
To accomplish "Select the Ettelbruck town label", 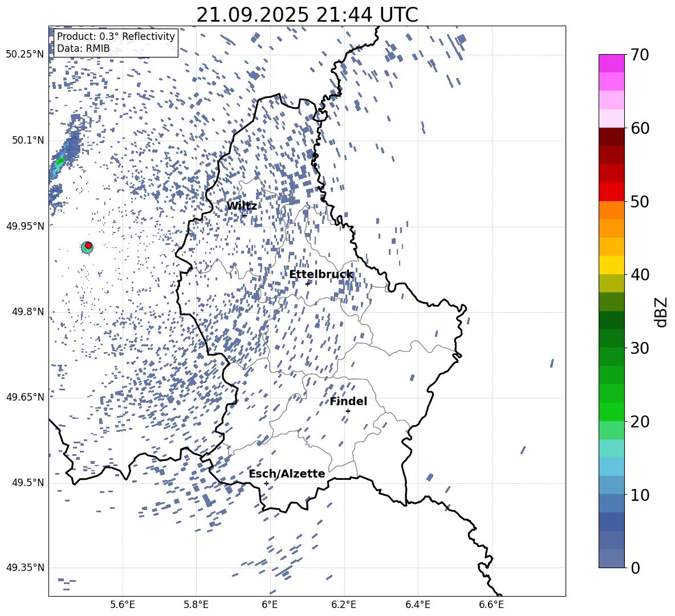I will click(321, 275).
